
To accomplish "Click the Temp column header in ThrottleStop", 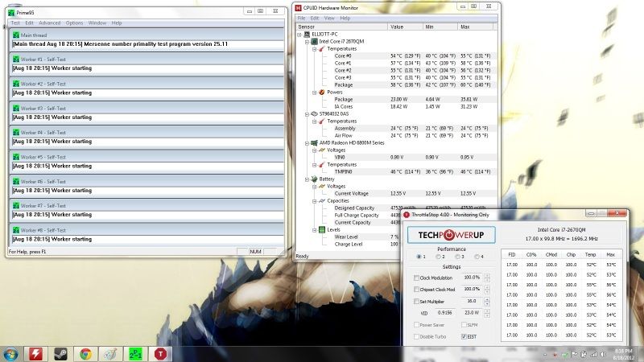I will pos(591,254).
